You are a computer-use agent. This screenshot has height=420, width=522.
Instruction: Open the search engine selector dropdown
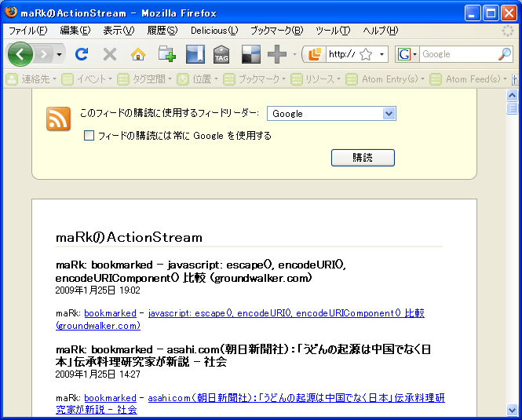tap(407, 54)
